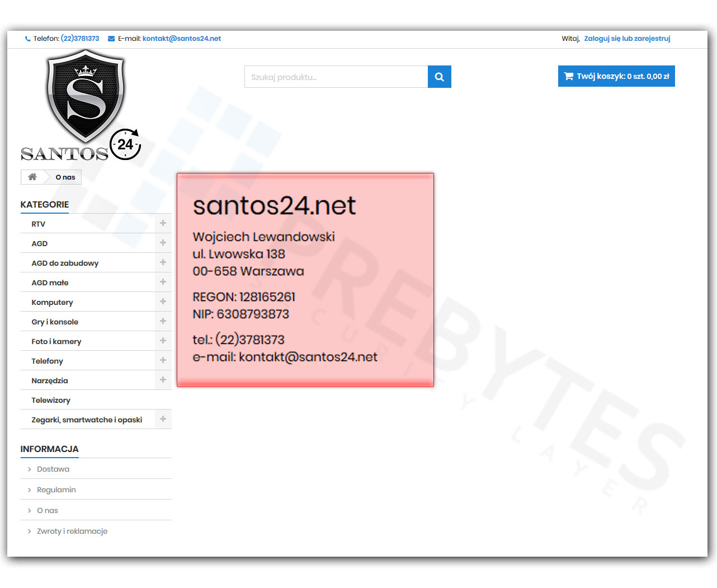717x588 pixels.
Task: Expand the RTV category plus
Action: tap(163, 223)
